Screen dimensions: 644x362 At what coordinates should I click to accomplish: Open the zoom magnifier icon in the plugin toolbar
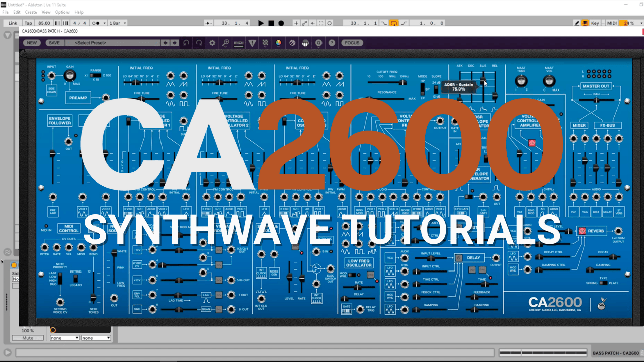(226, 43)
